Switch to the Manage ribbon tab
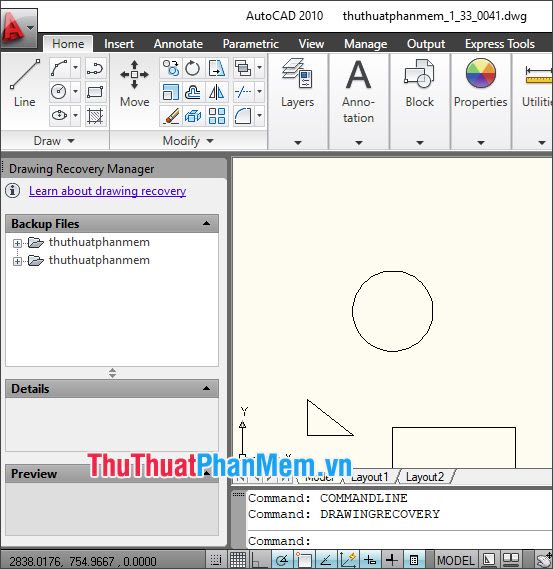This screenshot has height=569, width=553. (365, 44)
